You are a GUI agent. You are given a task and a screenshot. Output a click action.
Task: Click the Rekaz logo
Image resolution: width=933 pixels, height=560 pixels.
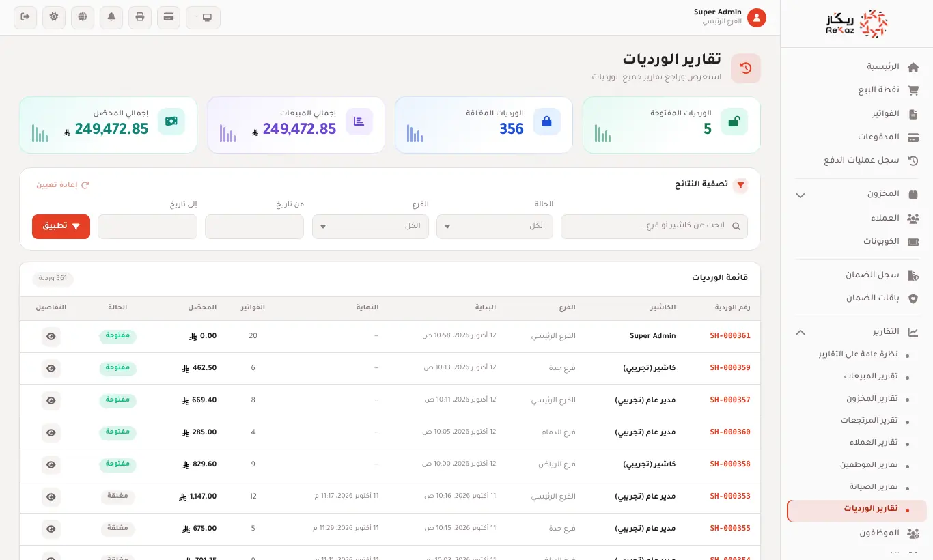[x=857, y=24]
